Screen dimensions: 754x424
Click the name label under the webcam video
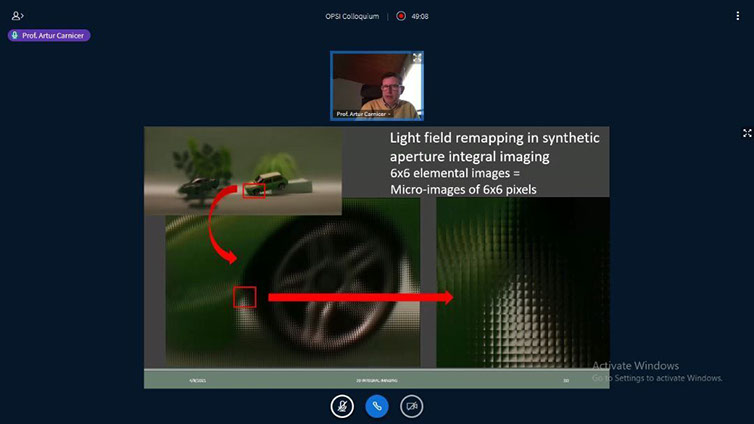(360, 114)
